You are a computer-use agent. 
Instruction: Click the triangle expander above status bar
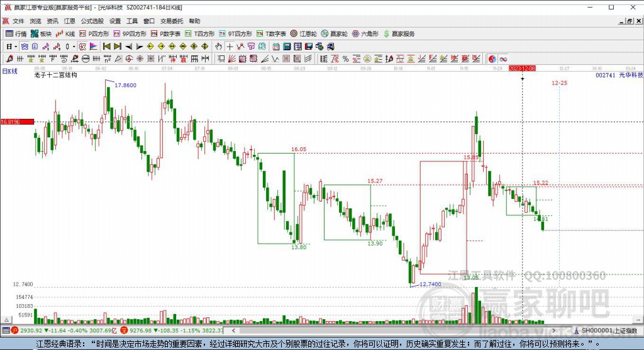(x=6, y=320)
